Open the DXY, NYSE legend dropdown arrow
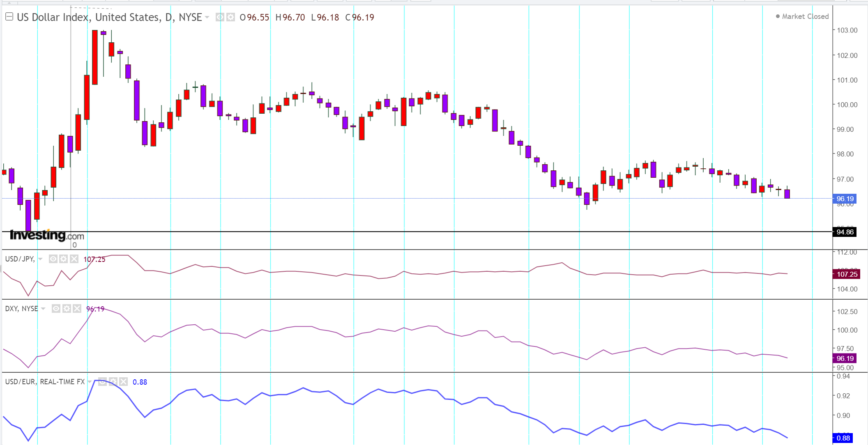The image size is (868, 445). [43, 309]
